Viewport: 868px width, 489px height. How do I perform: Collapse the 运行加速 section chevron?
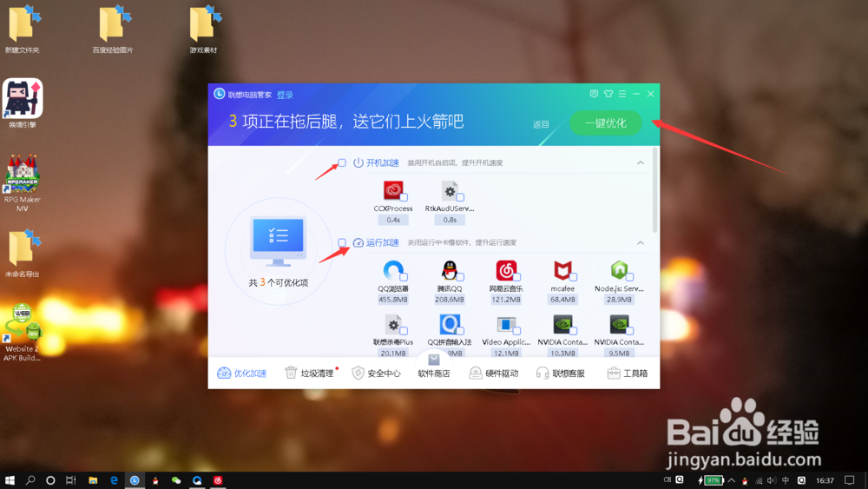(641, 242)
